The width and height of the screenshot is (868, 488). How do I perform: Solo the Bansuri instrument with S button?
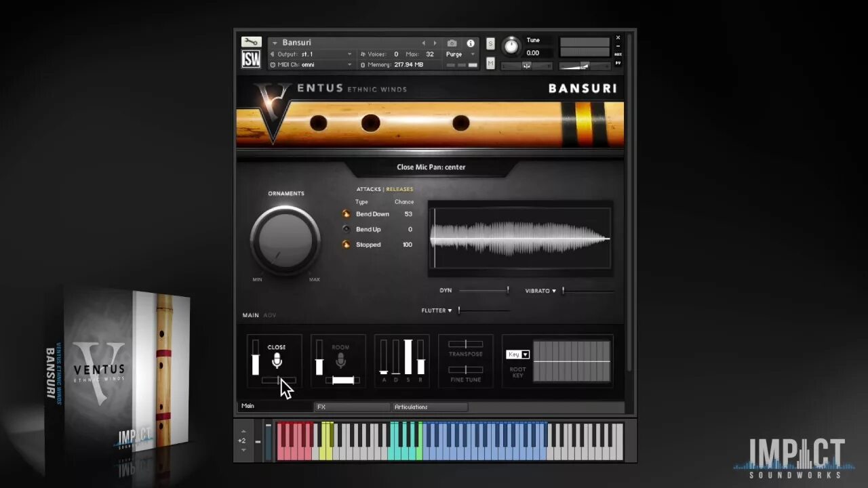(490, 43)
